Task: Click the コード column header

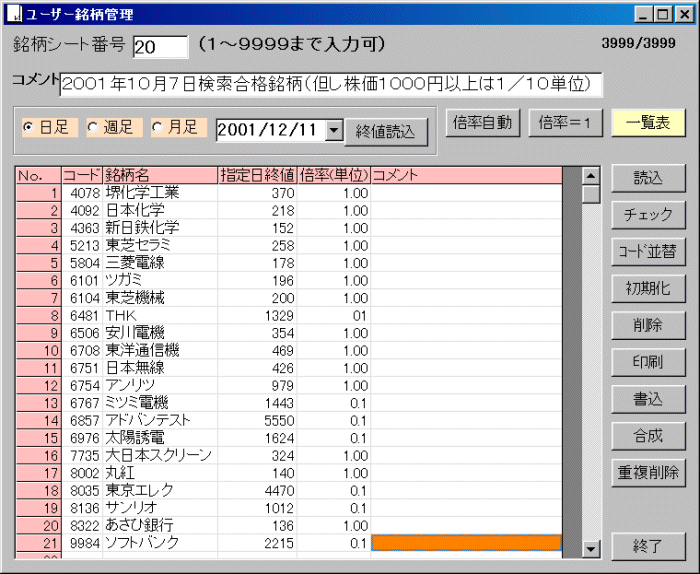Action: 82,175
